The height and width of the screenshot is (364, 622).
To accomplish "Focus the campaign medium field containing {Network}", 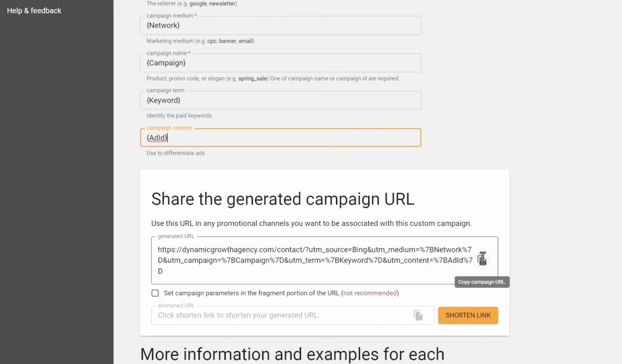I will (x=280, y=25).
